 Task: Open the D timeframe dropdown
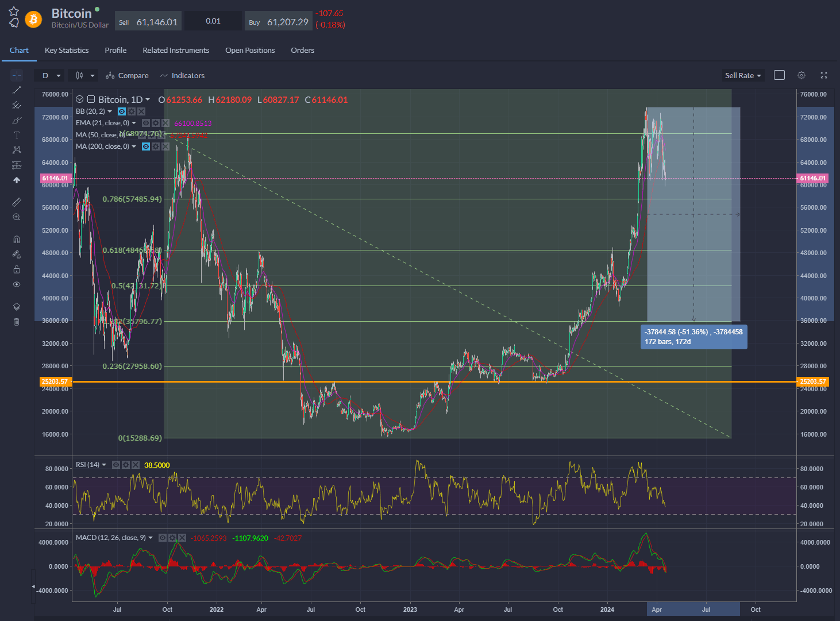[x=50, y=75]
